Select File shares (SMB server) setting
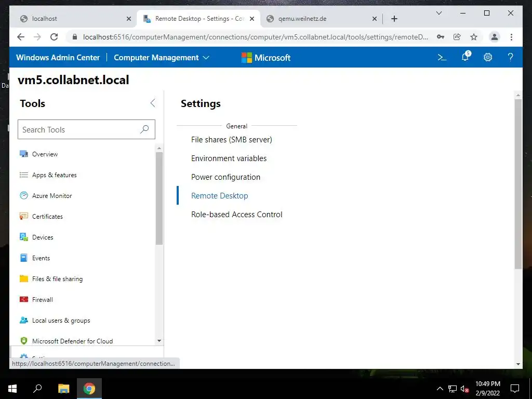 coord(231,140)
